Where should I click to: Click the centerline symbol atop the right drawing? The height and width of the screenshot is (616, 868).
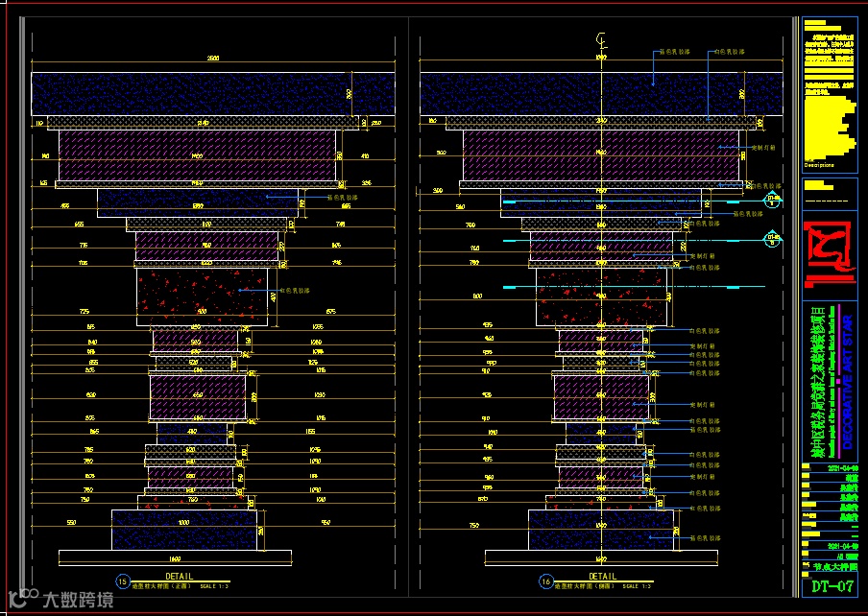click(601, 39)
